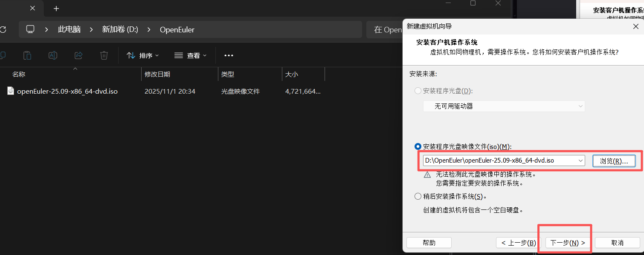
Task: Click the See more ellipsis icon
Action: coord(229,55)
